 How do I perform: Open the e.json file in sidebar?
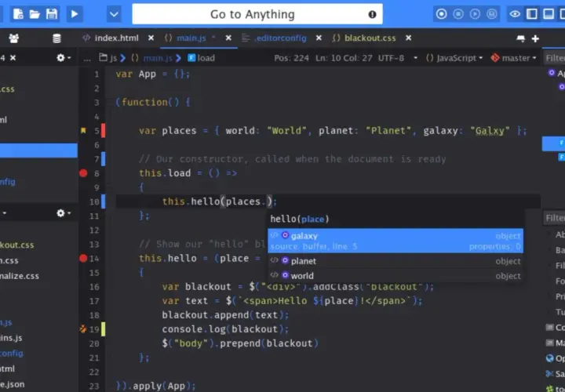(13, 384)
